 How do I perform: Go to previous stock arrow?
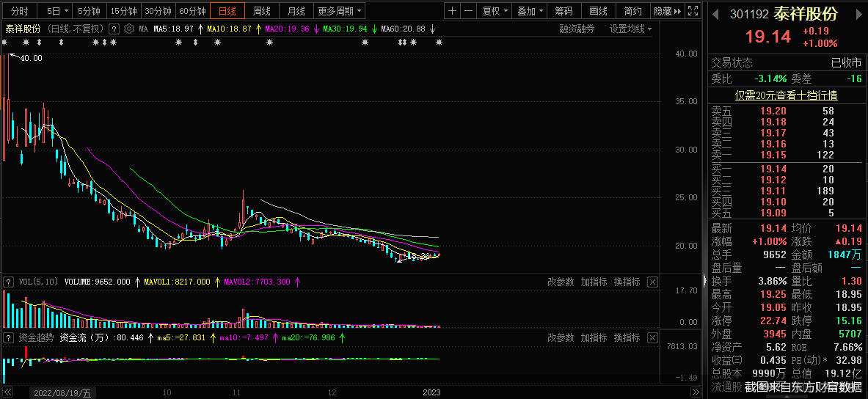point(715,14)
